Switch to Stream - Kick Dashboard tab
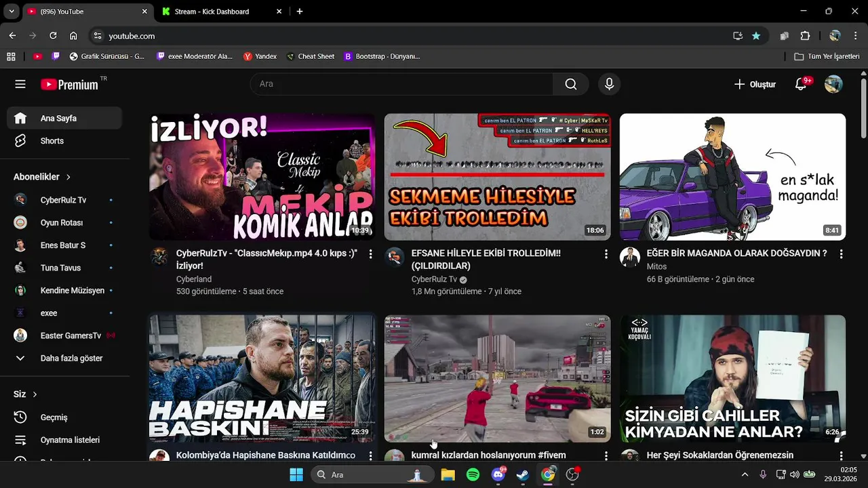The height and width of the screenshot is (488, 868). click(x=222, y=12)
